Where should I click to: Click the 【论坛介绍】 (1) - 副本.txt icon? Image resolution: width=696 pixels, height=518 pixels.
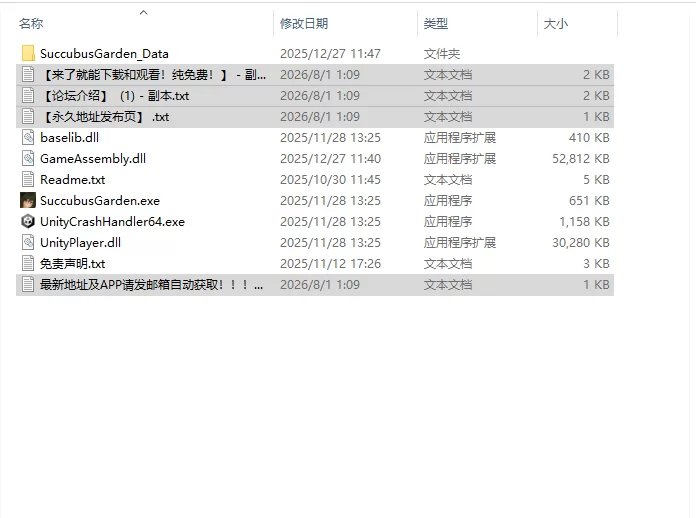click(x=28, y=95)
